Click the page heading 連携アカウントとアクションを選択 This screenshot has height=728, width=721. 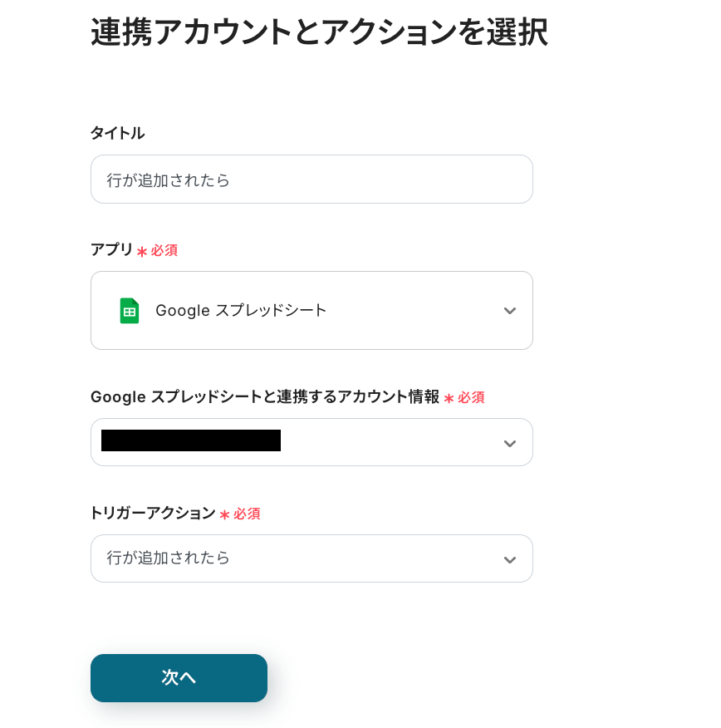coord(319,32)
